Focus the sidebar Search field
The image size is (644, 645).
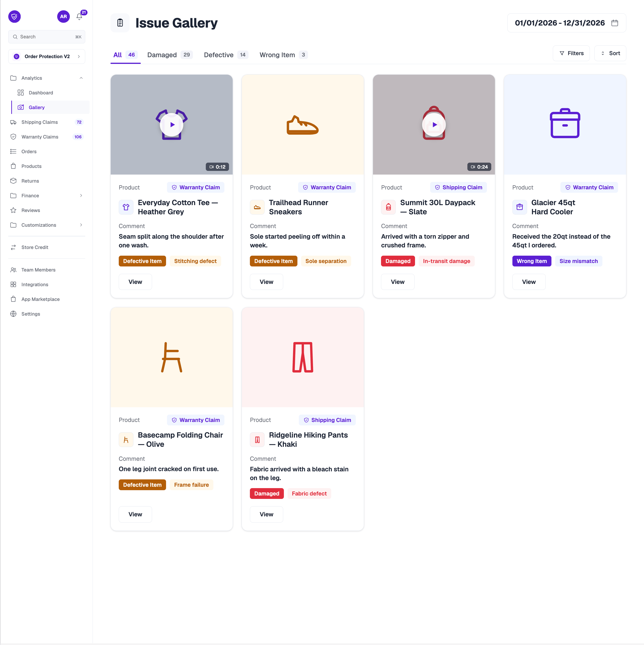[x=47, y=37]
